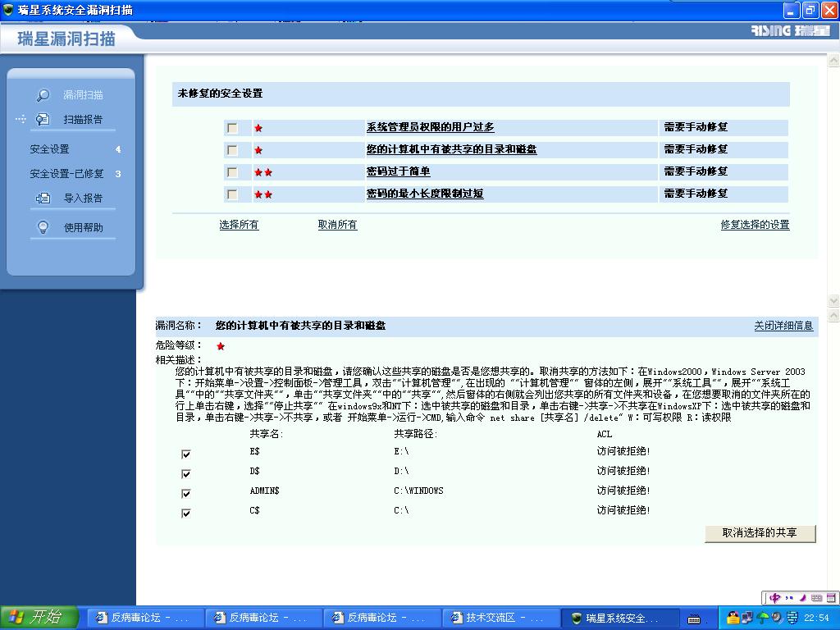Open the 您的计算机中有被共享的目录和磁盘 list link
Viewport: 840px width, 630px height.
point(452,149)
